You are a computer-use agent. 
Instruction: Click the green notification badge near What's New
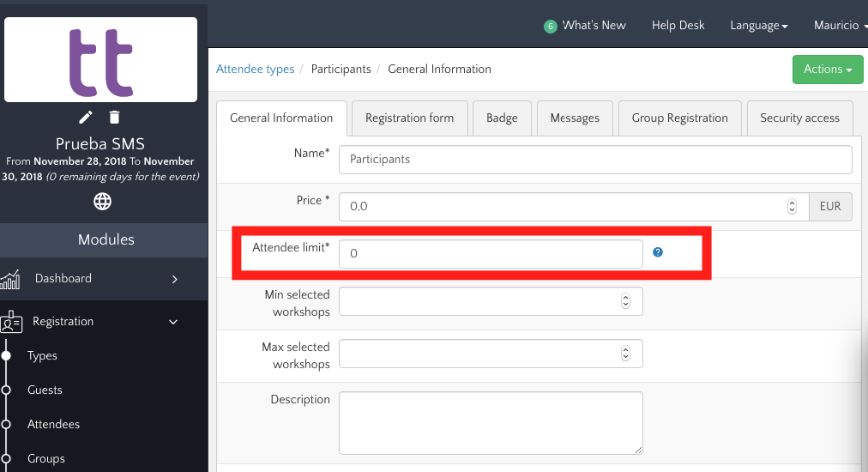551,27
